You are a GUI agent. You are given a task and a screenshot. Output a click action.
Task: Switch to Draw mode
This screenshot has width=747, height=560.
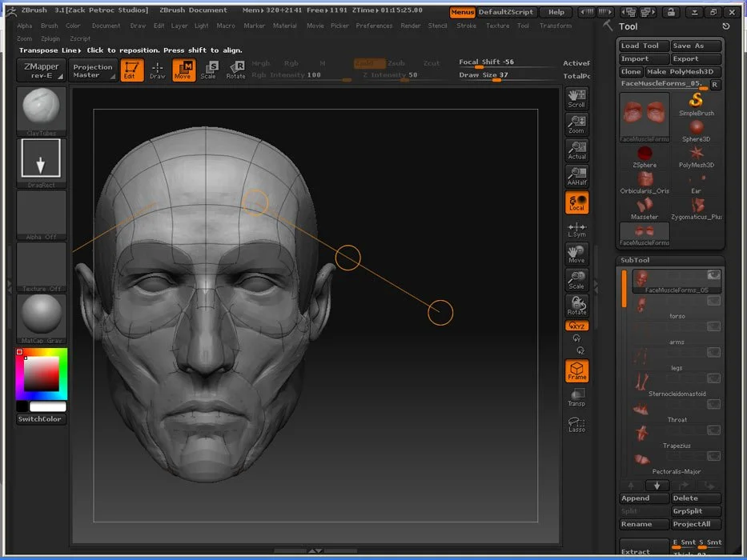(158, 70)
